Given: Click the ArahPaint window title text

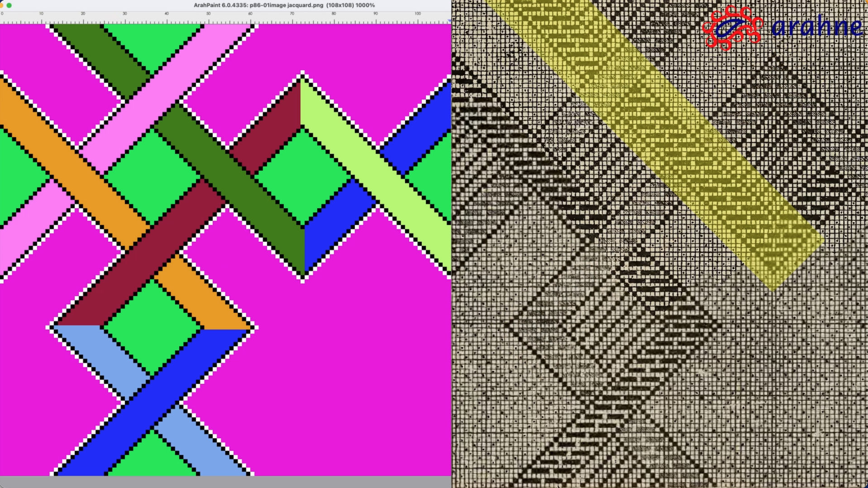Looking at the screenshot, I should tap(284, 5).
